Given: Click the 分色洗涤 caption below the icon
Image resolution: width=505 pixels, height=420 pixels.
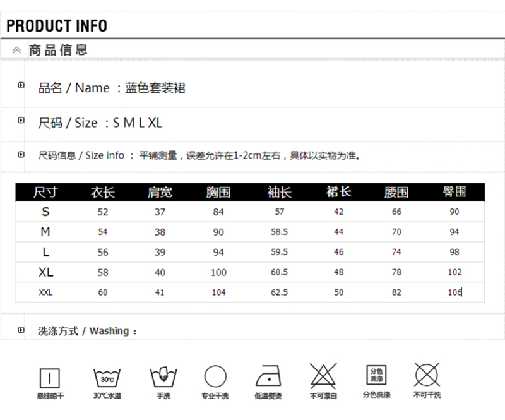Looking at the screenshot, I should [376, 395].
